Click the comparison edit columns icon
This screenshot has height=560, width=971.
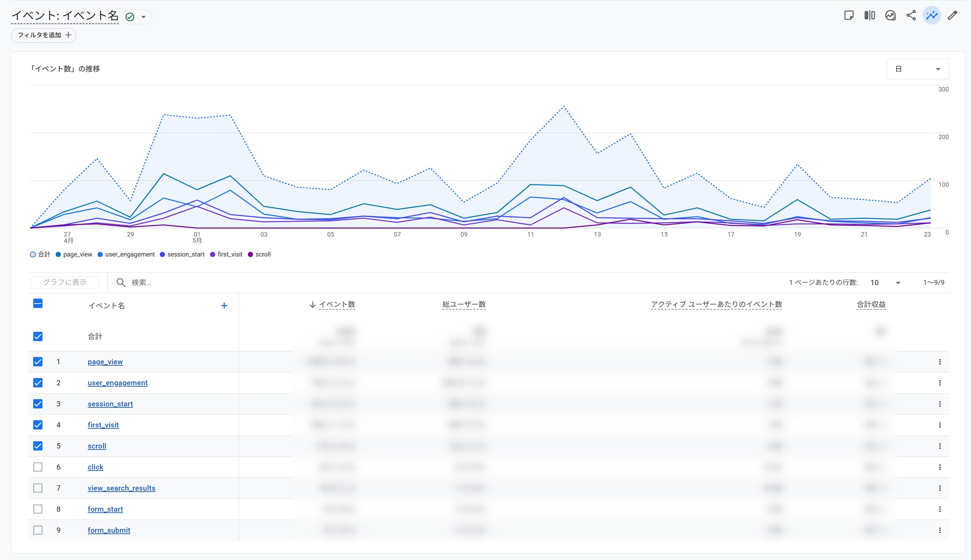(x=869, y=16)
